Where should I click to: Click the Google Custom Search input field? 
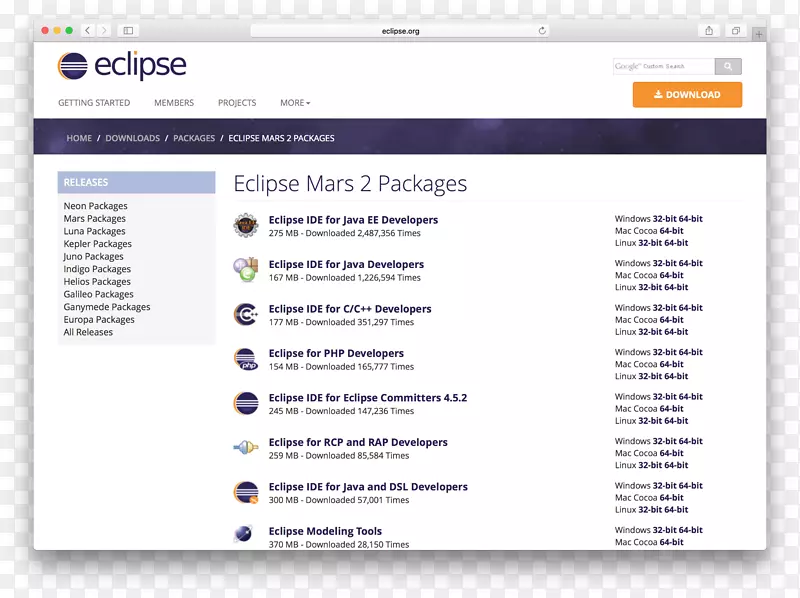coord(665,66)
